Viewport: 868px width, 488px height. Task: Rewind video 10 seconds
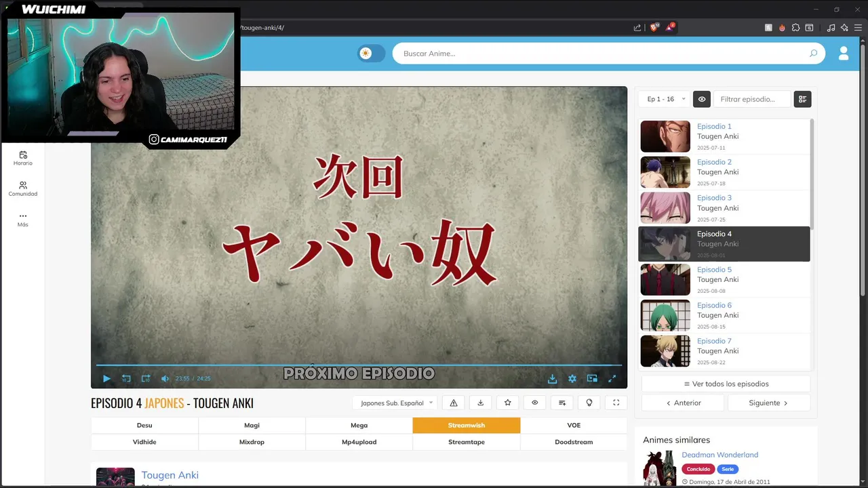[126, 378]
